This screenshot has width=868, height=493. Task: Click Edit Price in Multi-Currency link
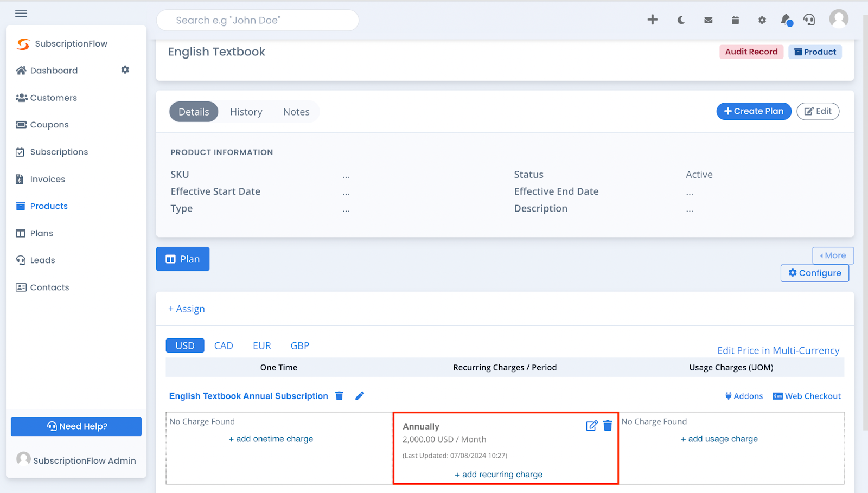[778, 350]
